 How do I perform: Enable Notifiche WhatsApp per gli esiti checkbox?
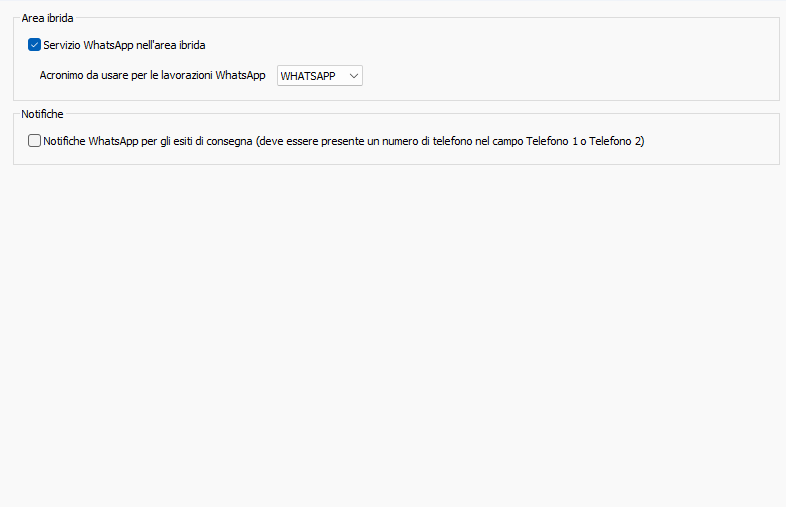click(x=34, y=141)
